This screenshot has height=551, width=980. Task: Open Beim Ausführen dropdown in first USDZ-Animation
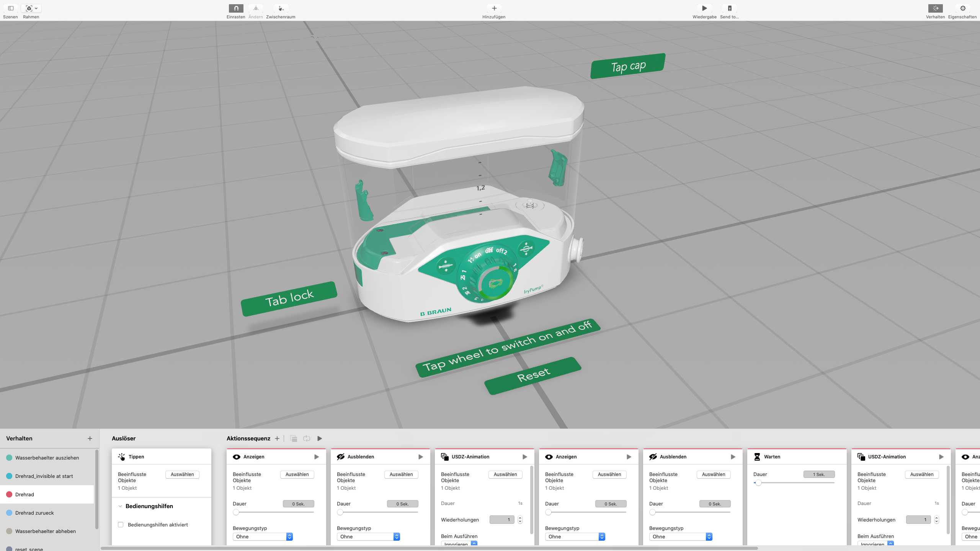(459, 543)
